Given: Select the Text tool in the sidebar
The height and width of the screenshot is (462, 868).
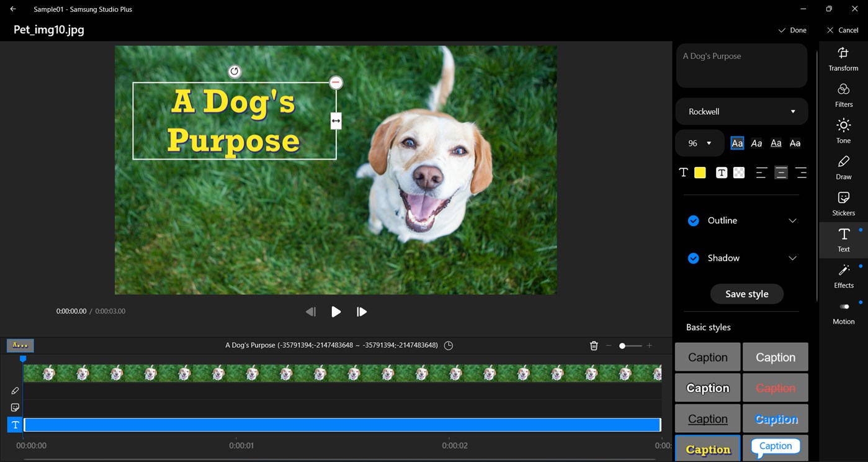Looking at the screenshot, I should (x=843, y=240).
